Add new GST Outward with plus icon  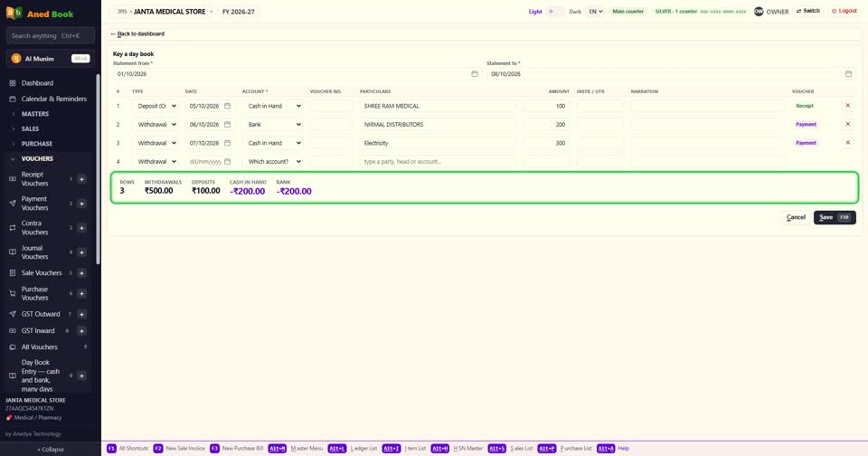[81, 314]
